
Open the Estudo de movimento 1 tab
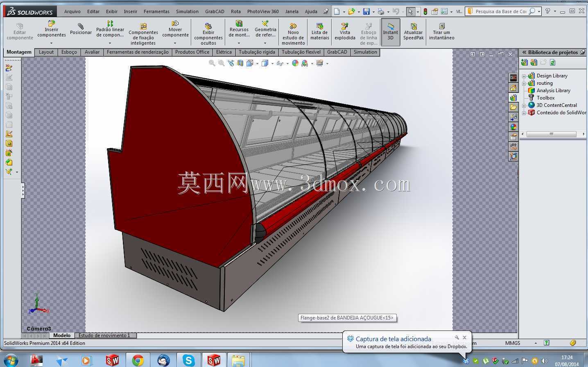[104, 335]
